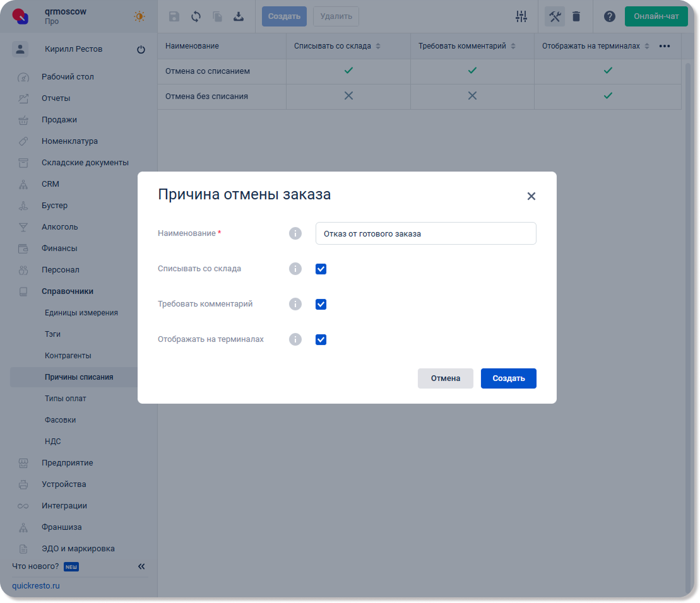
Task: Click the info icon beside Требовать комментарий
Action: tap(295, 304)
